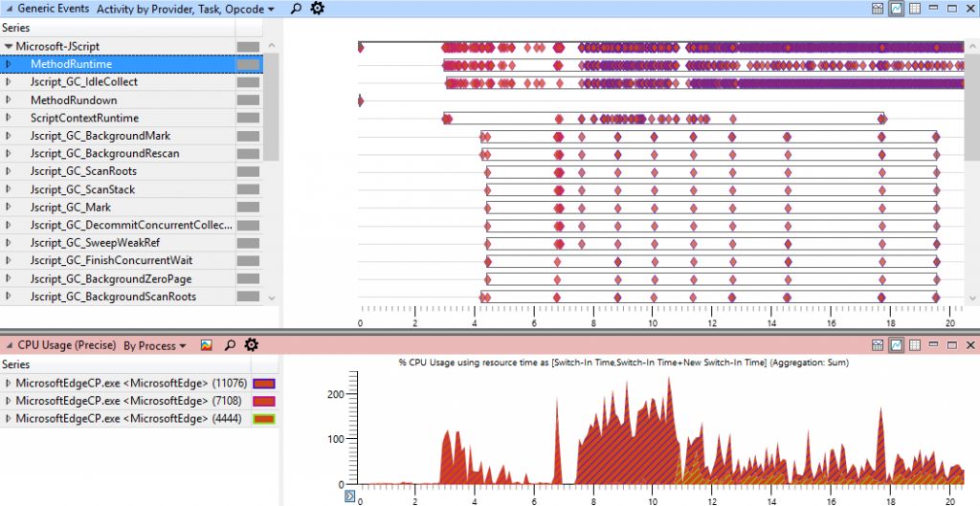Collapse the CPU Usage (Precise) header triangle

(x=9, y=345)
